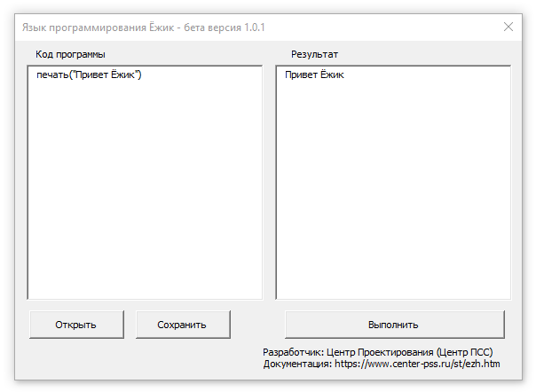Select the code line печать("Привет Ёжик")

click(x=89, y=74)
